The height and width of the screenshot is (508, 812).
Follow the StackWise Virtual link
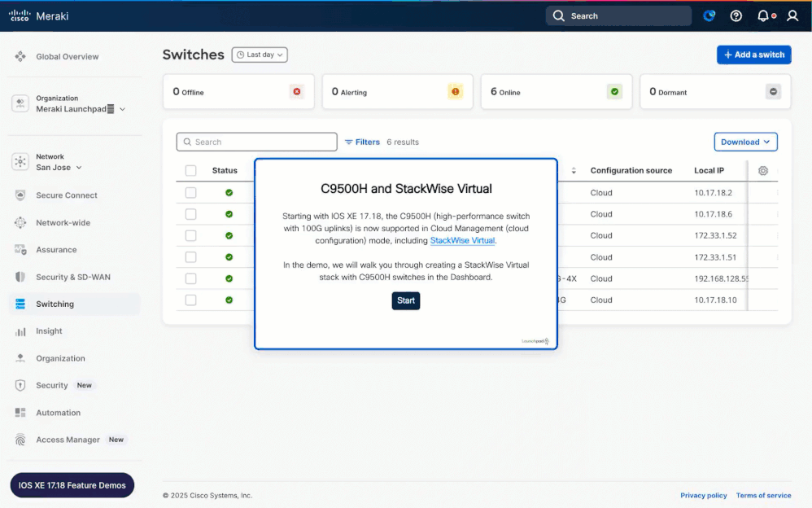coord(462,240)
